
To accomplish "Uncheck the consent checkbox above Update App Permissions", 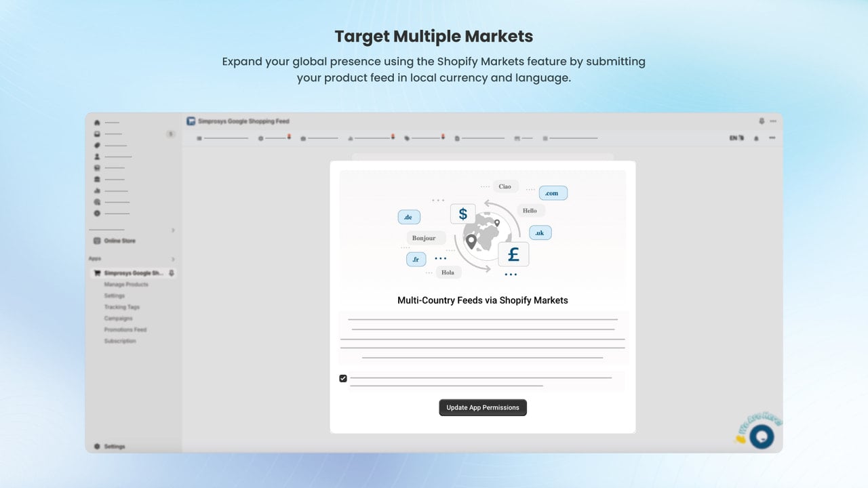I will pos(343,378).
